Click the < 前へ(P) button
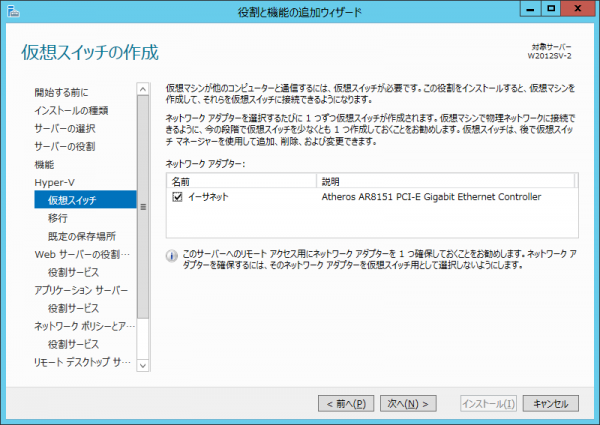The height and width of the screenshot is (425, 600). pyautogui.click(x=346, y=403)
